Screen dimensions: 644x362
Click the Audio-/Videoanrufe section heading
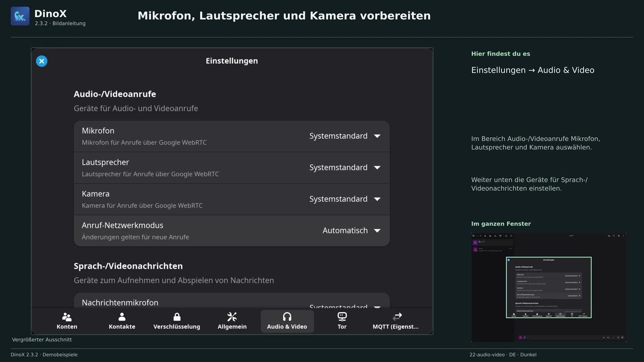(x=115, y=94)
